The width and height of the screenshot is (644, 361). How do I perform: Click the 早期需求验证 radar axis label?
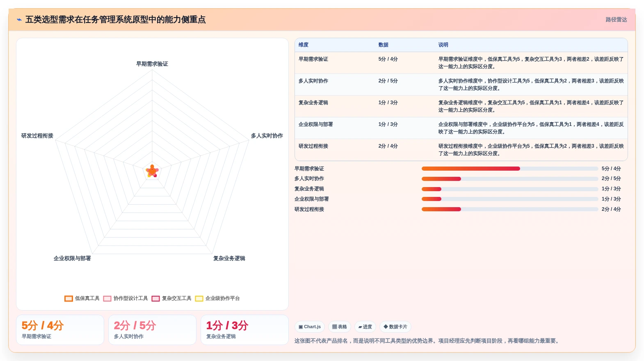pyautogui.click(x=152, y=64)
